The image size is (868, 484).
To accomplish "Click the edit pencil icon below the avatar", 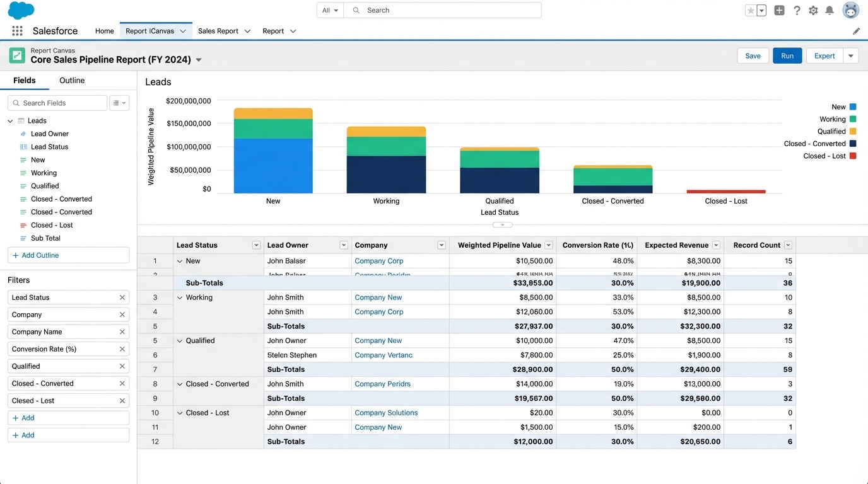I will 856,31.
